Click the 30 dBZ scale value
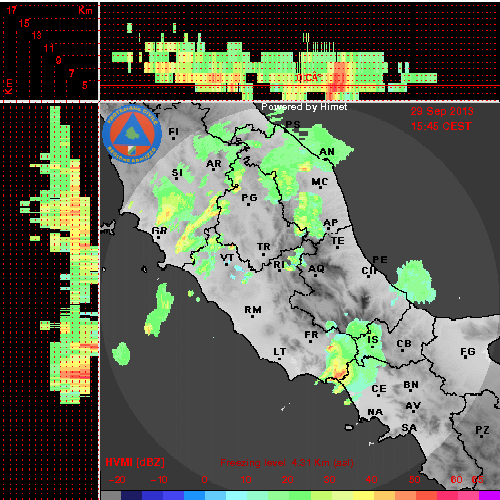The image size is (500, 500). point(329,480)
